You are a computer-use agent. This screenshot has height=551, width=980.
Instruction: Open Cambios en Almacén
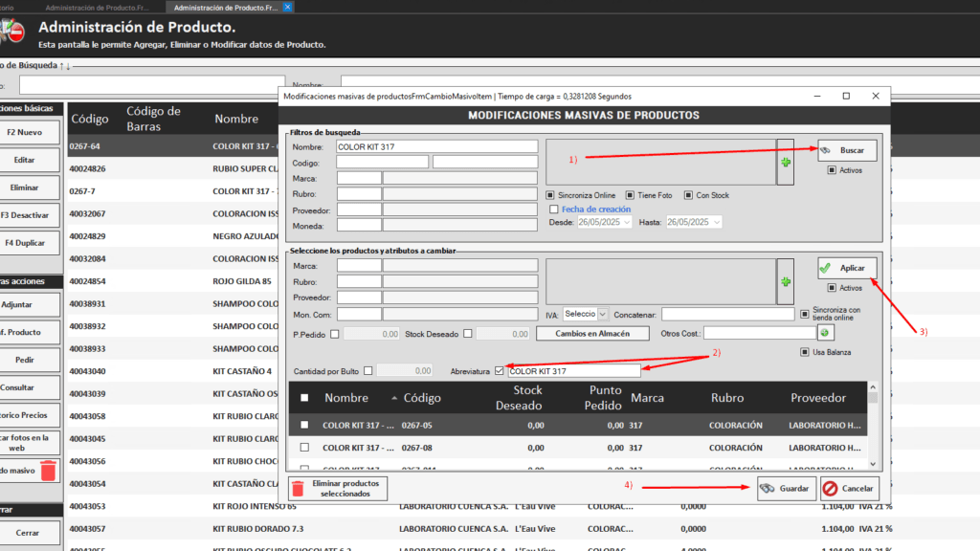[592, 334]
